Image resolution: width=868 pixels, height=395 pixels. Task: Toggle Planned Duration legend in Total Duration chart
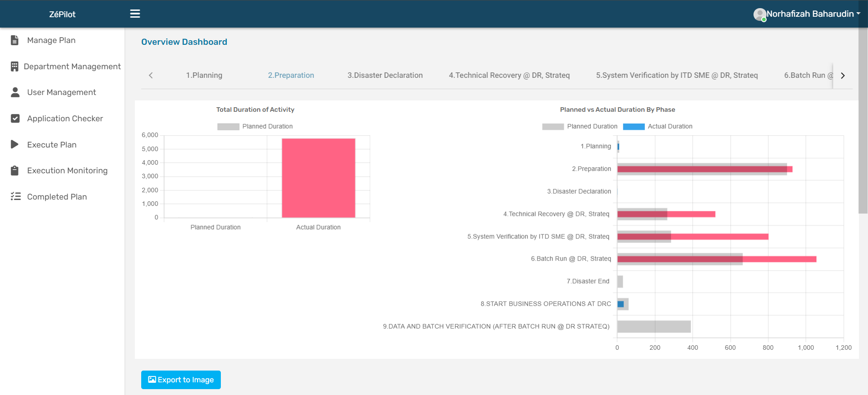[255, 127]
